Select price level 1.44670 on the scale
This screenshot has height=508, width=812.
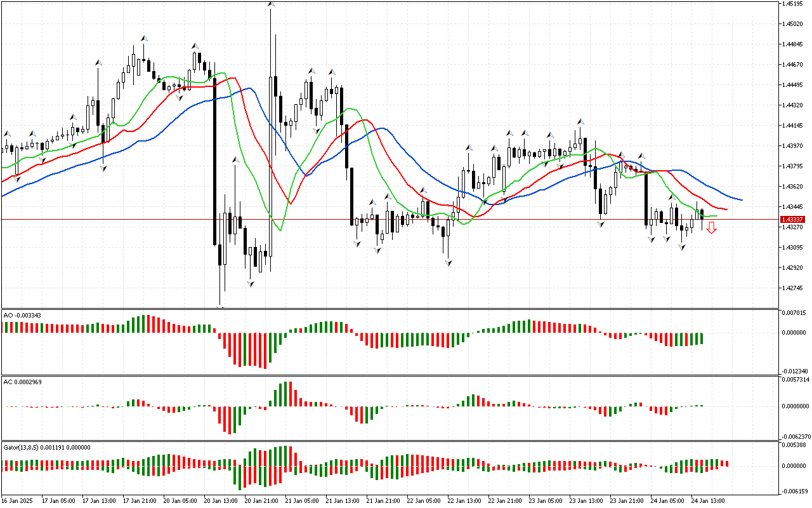[x=794, y=65]
